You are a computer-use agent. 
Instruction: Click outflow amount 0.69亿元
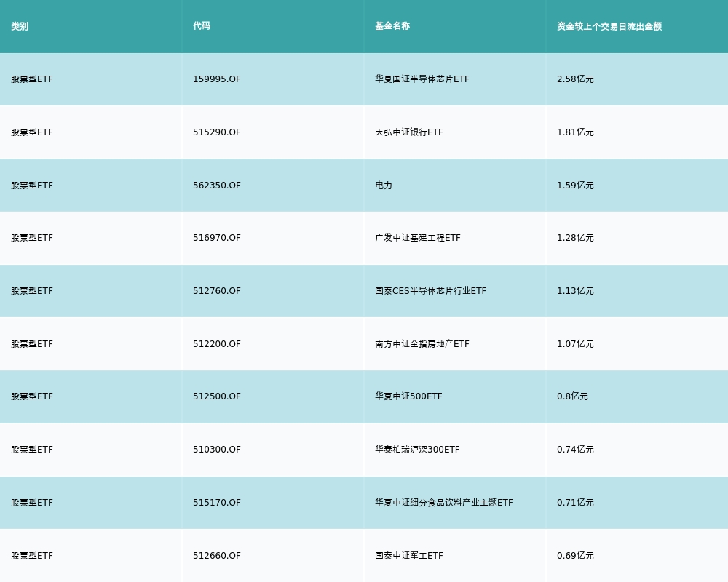[x=575, y=556]
